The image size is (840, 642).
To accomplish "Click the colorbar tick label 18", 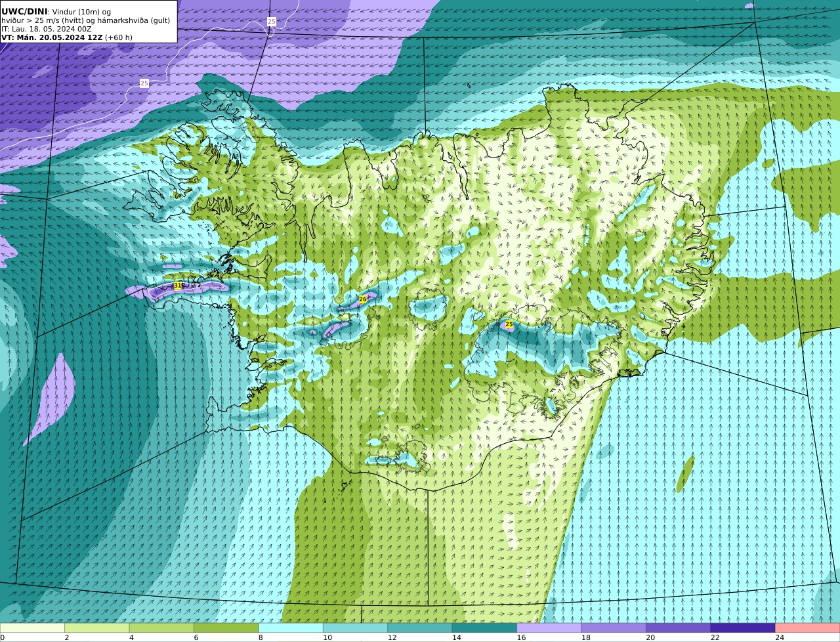I will point(586,637).
